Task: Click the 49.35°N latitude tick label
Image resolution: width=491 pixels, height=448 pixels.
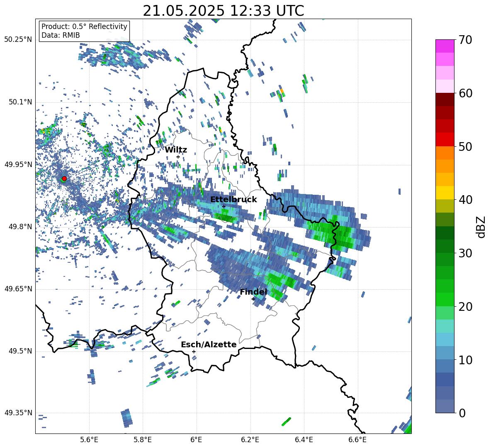Action: [18, 413]
